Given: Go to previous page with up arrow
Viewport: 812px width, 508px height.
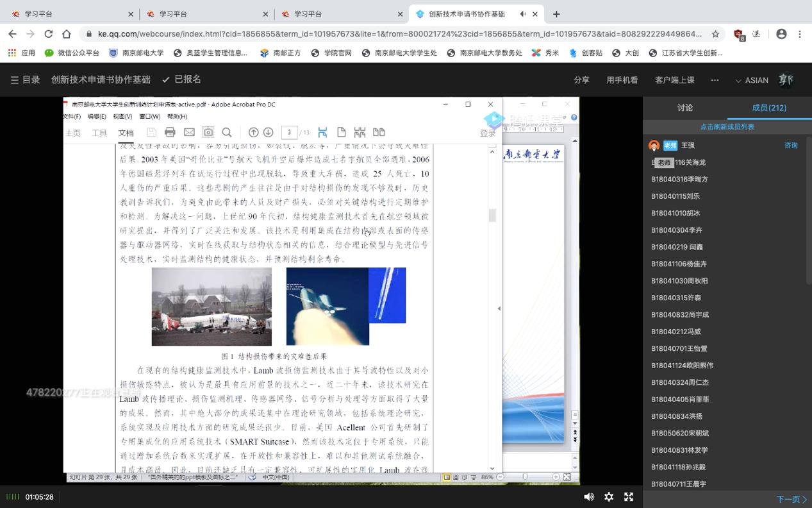Looking at the screenshot, I should point(253,132).
